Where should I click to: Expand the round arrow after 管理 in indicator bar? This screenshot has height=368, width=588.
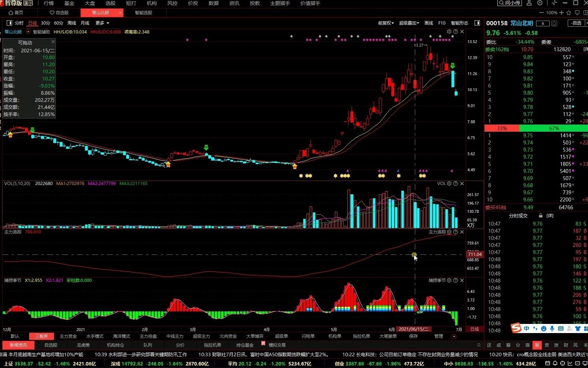click(x=454, y=336)
